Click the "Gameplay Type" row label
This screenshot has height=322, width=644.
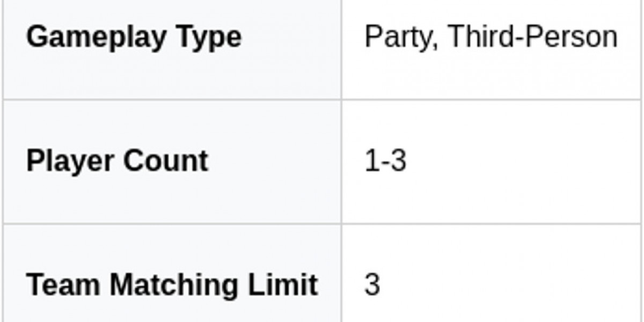134,38
